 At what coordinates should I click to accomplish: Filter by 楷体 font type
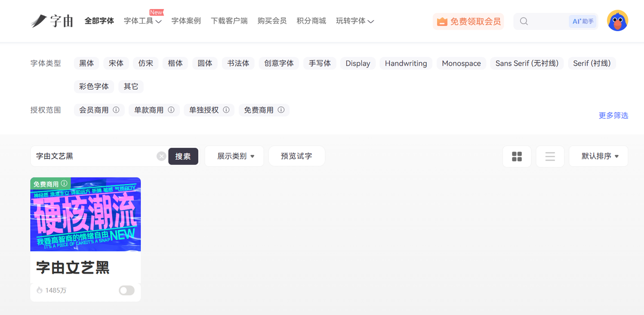(176, 63)
